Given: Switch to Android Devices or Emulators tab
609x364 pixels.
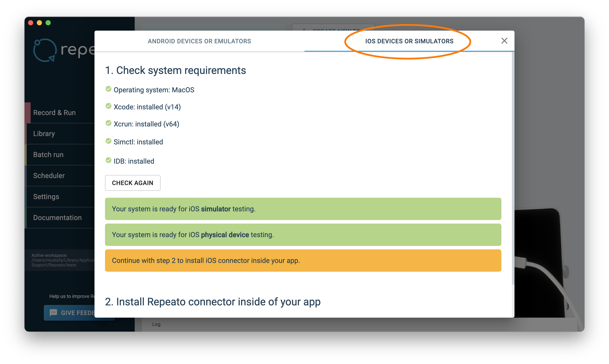Looking at the screenshot, I should (x=199, y=41).
